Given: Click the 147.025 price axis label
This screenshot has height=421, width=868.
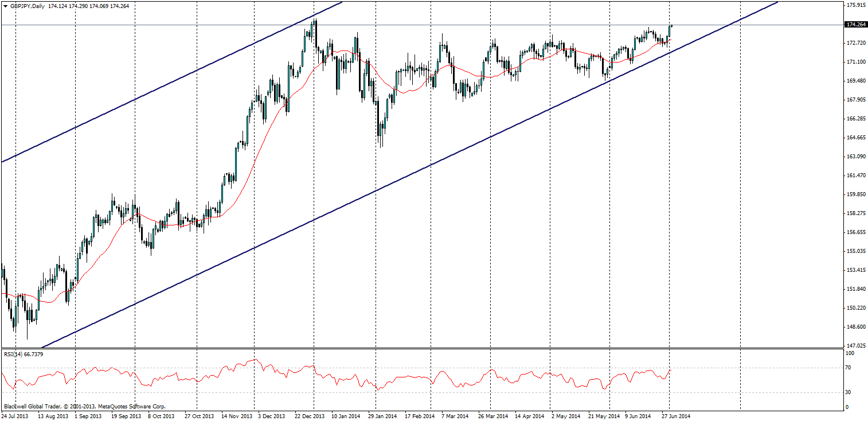Looking at the screenshot, I should coord(856,346).
